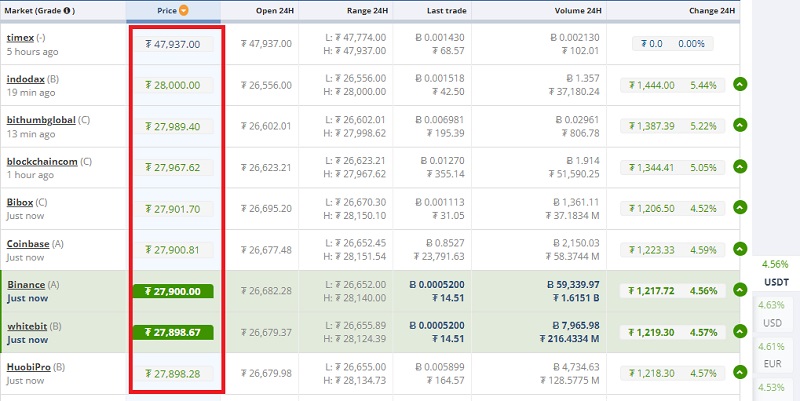Image resolution: width=800 pixels, height=401 pixels.
Task: Click the HuobiPro price 27,898.28
Action: click(x=173, y=374)
